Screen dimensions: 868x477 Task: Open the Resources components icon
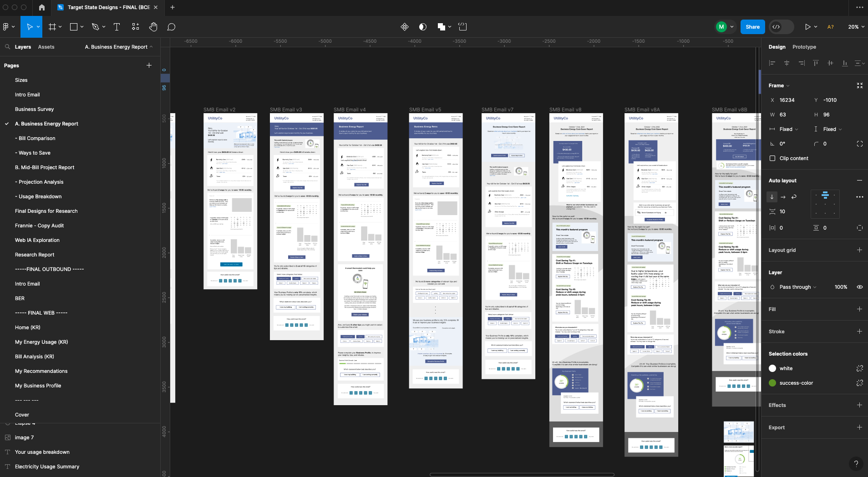point(135,27)
